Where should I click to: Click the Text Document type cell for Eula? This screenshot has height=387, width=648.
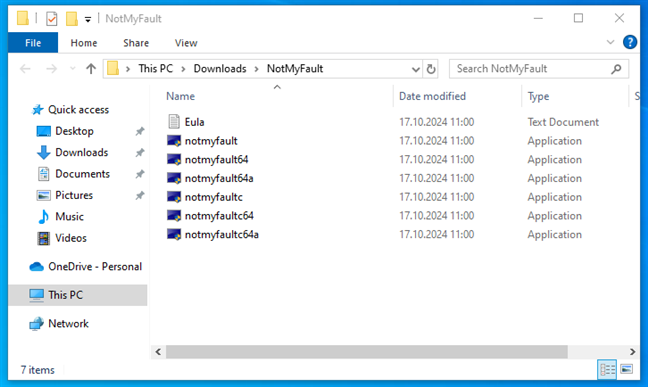563,122
